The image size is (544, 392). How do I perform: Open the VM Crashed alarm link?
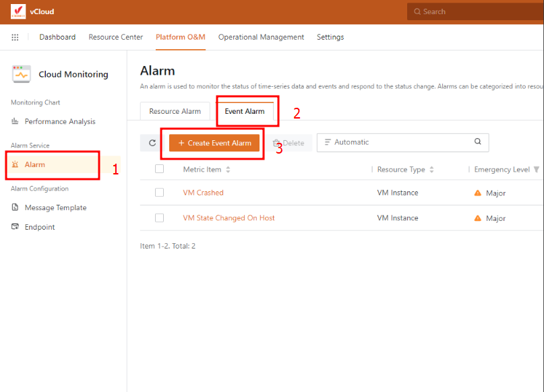coord(203,193)
